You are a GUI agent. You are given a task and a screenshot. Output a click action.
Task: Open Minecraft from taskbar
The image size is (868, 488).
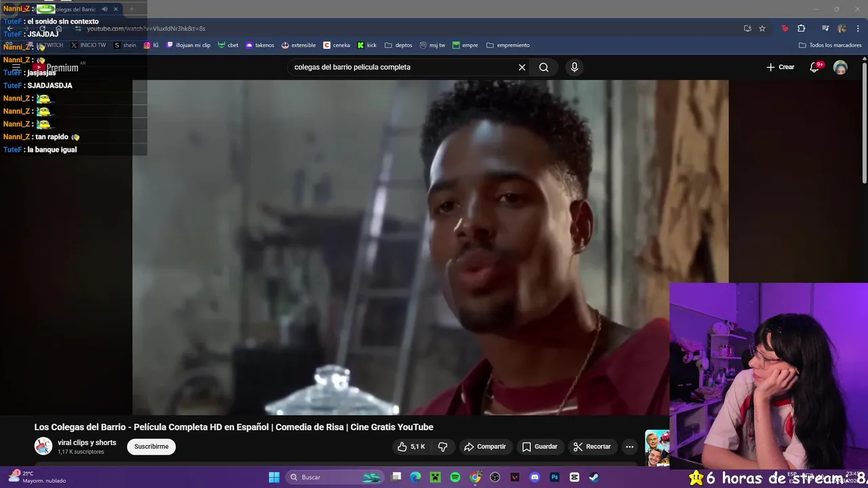coord(435,477)
